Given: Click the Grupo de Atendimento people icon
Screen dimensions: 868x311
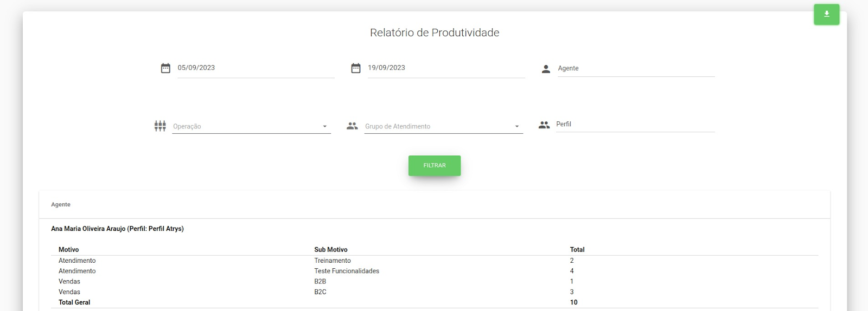Looking at the screenshot, I should (352, 126).
